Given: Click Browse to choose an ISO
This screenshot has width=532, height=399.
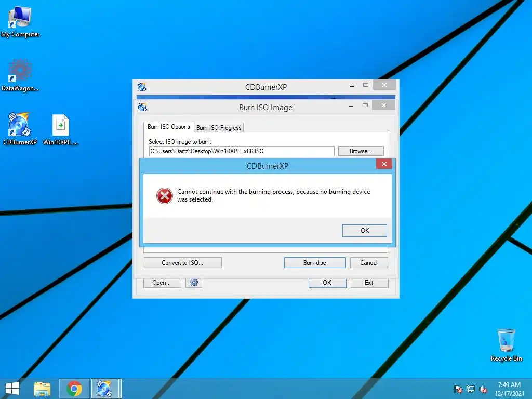Looking at the screenshot, I should coord(361,151).
